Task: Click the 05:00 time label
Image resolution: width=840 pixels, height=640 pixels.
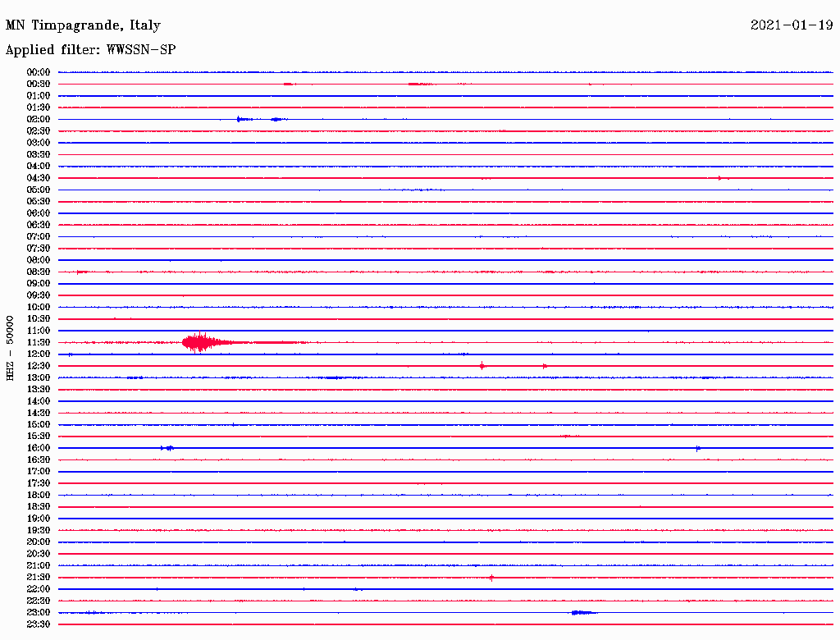Action: [x=39, y=190]
